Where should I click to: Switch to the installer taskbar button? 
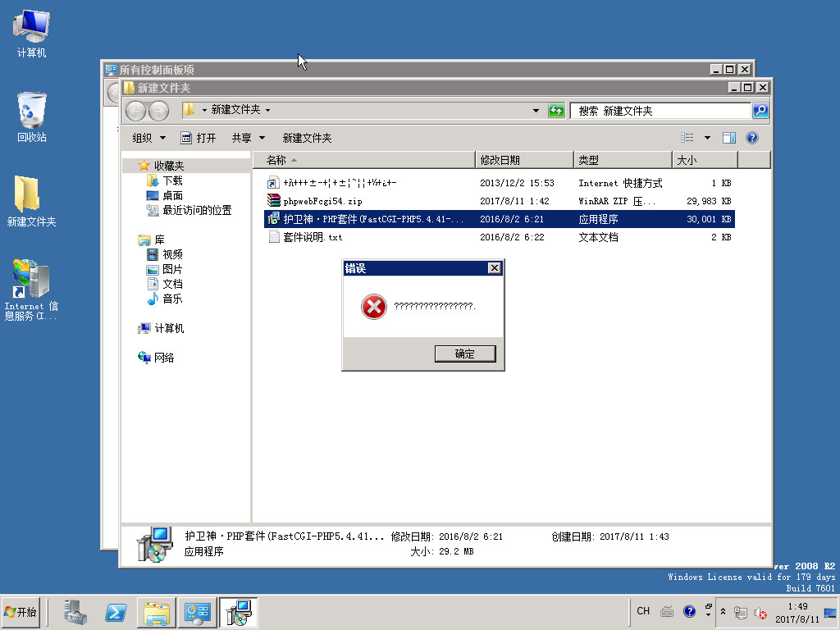tap(239, 612)
